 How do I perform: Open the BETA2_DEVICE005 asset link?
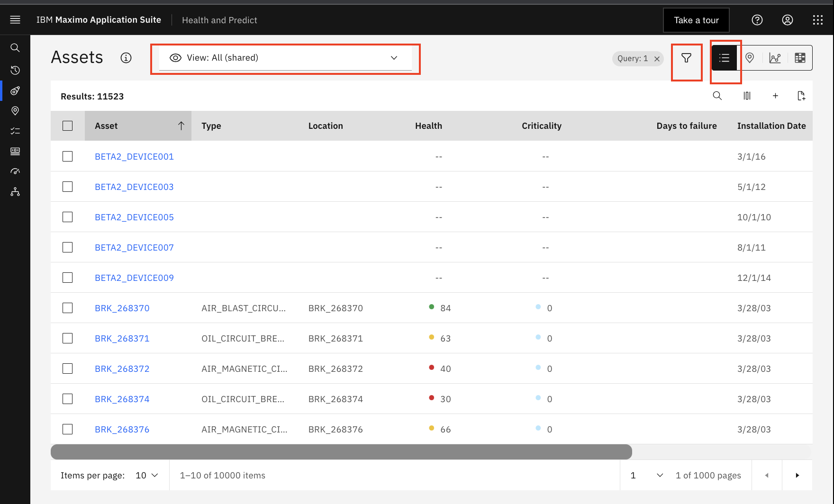pos(134,217)
